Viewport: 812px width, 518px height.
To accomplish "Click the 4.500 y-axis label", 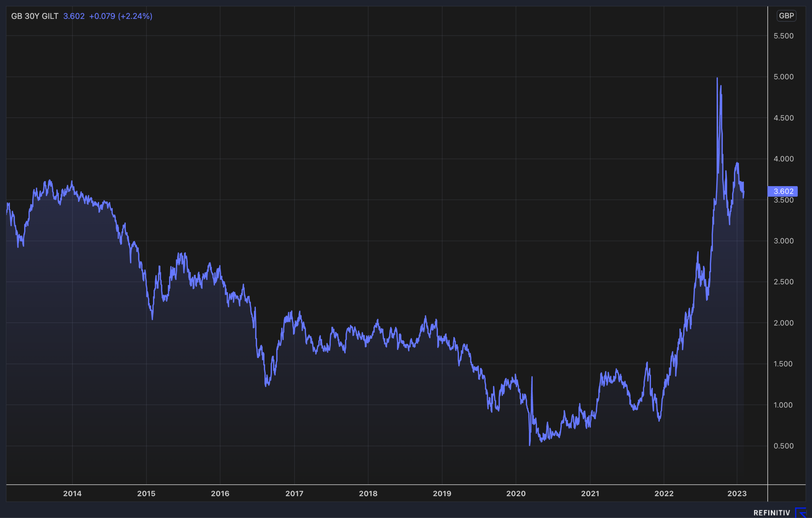I will [x=783, y=118].
